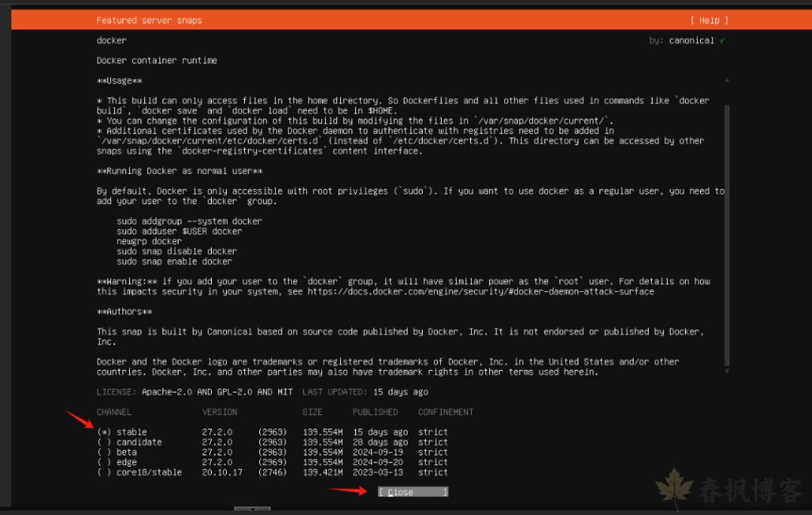812x515 pixels.
Task: Choose the beta channel option
Action: (x=104, y=452)
